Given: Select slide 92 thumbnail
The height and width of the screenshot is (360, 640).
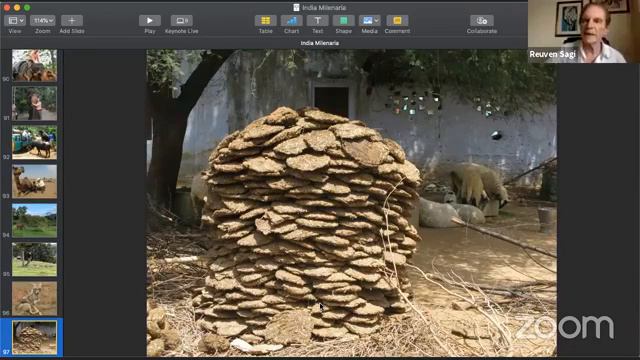Looking at the screenshot, I should [x=34, y=142].
